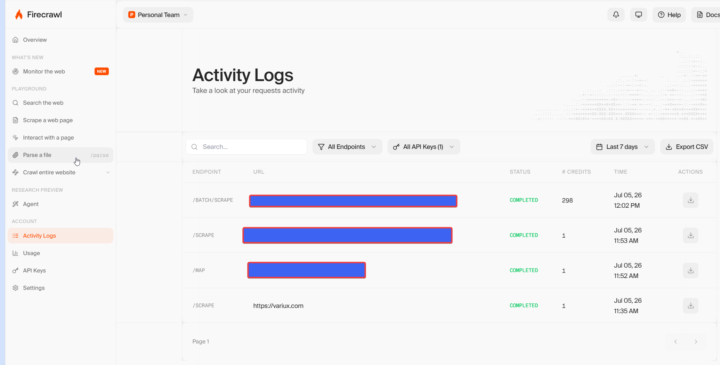Open the All Endpoints filter dropdown

point(347,147)
